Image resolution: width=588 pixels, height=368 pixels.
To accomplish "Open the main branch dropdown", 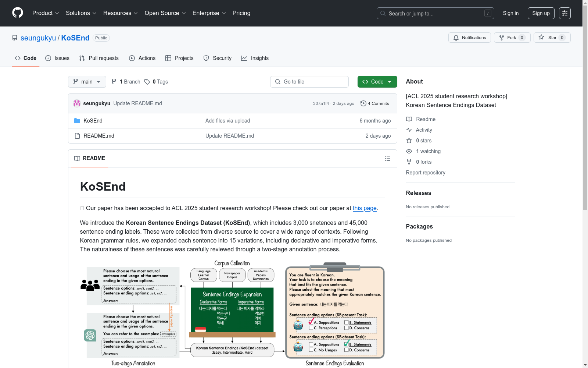I will (x=87, y=82).
